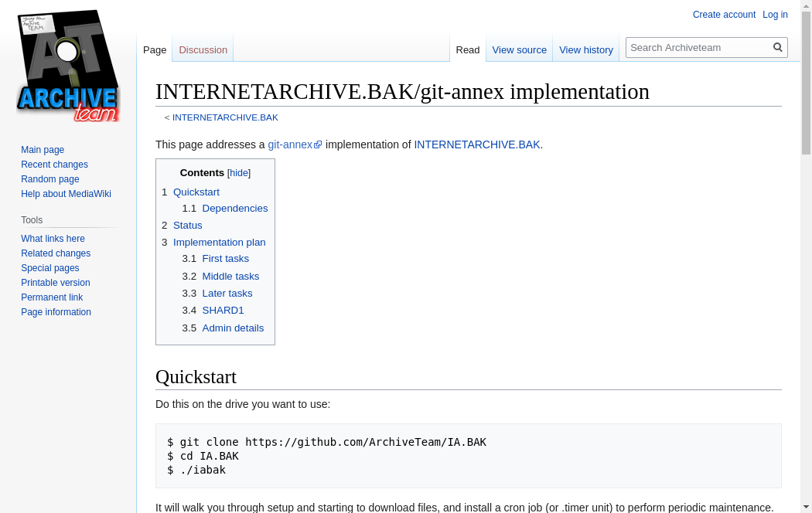The height and width of the screenshot is (513, 812).
Task: Go to Recent changes in sidebar
Action: tap(54, 165)
